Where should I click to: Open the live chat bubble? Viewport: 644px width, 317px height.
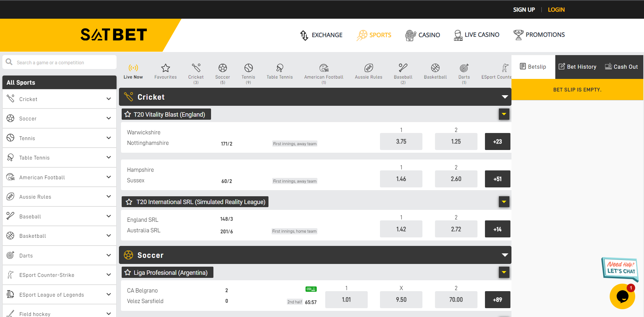622,296
